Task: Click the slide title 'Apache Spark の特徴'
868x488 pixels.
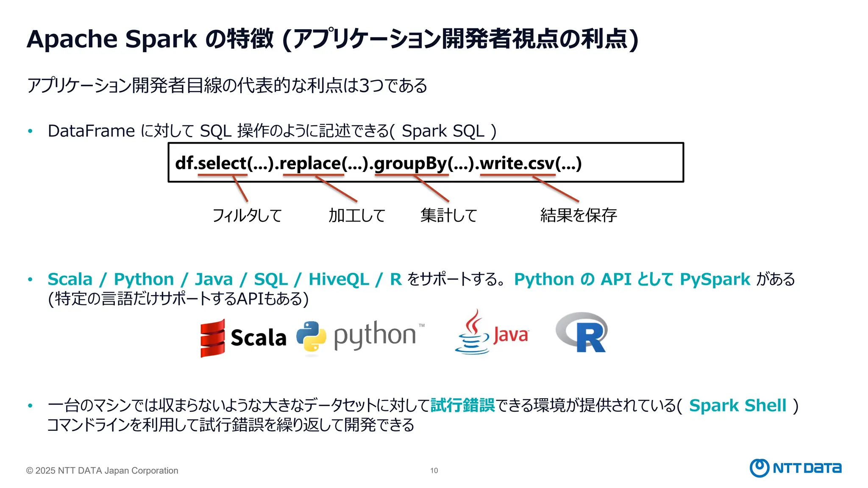Action: (333, 39)
